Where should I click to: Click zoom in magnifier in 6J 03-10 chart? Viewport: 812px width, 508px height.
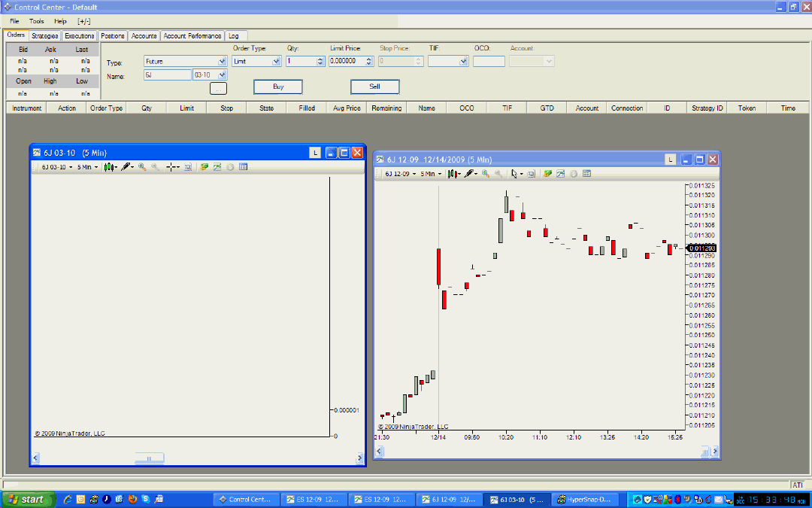coord(142,167)
